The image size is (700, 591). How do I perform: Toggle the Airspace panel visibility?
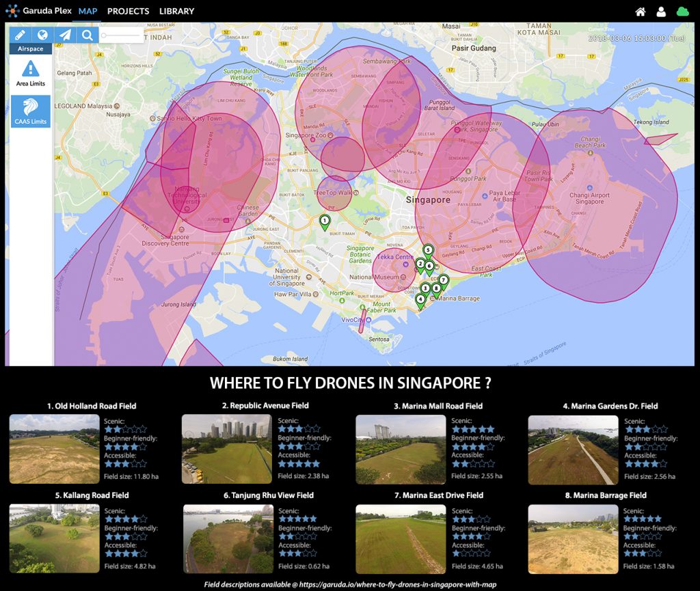pyautogui.click(x=29, y=48)
